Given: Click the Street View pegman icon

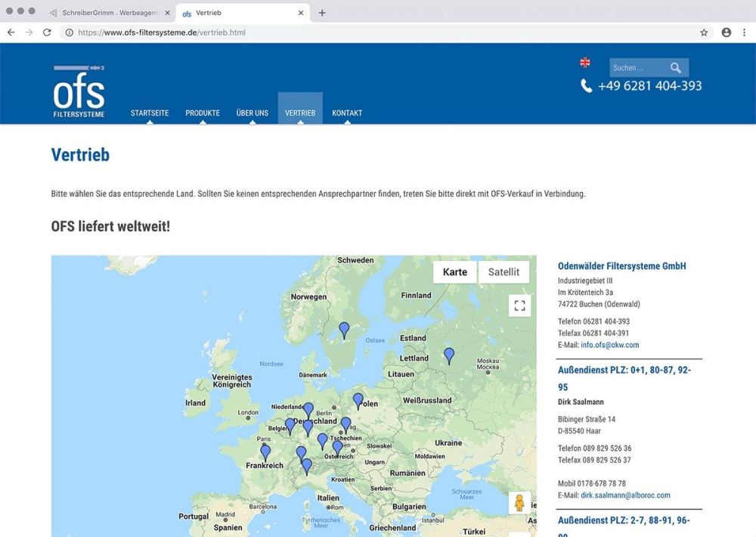Looking at the screenshot, I should 519,503.
